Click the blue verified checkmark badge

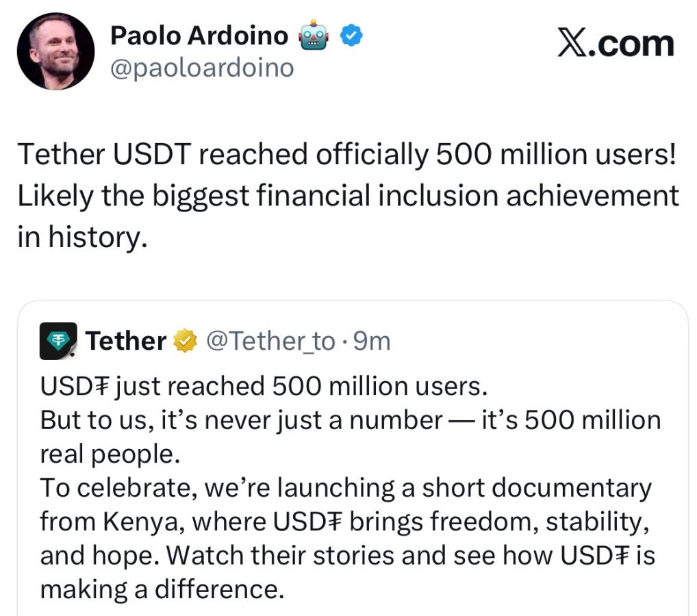click(351, 36)
